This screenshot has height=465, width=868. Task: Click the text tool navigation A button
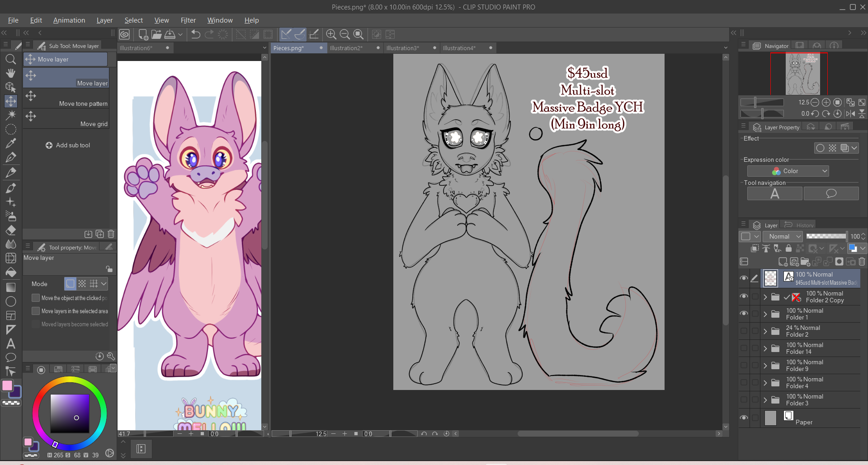click(x=775, y=194)
